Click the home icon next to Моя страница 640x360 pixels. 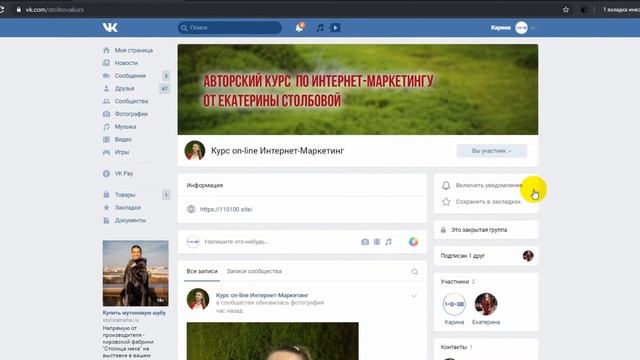pyautogui.click(x=106, y=50)
